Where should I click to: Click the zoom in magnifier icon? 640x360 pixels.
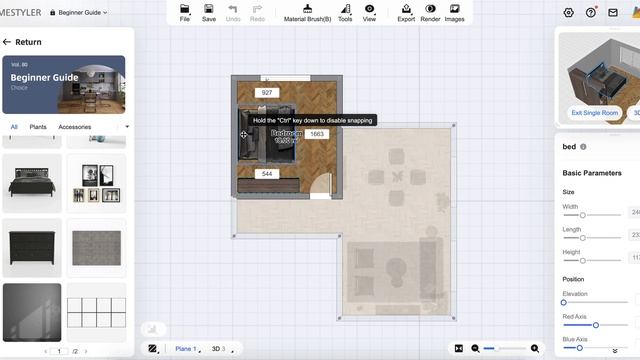[x=535, y=348]
